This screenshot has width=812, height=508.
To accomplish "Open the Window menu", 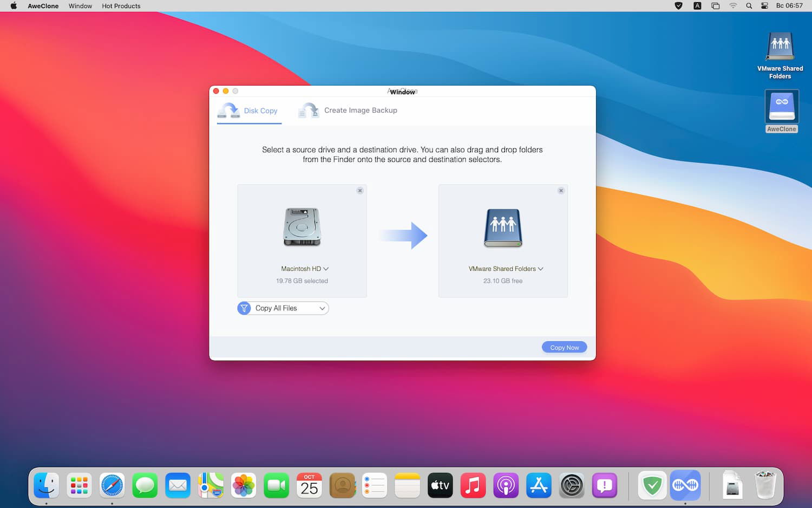I will 80,6.
